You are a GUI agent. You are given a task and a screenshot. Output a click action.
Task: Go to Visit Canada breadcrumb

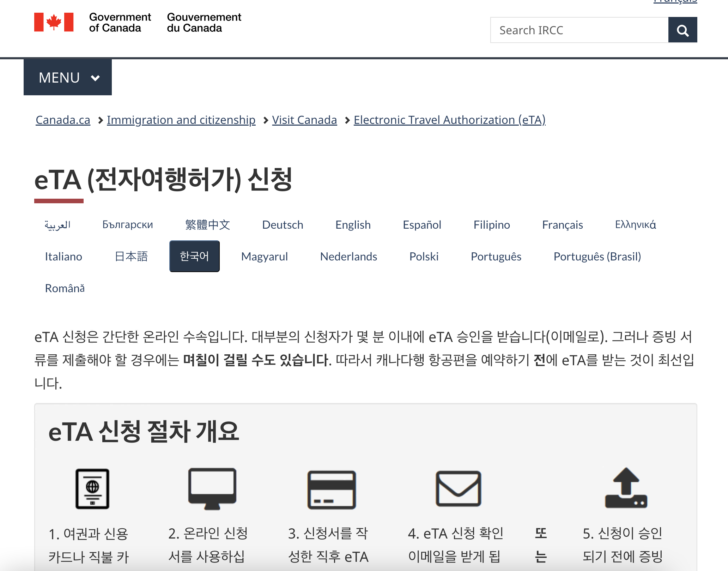[x=304, y=120]
